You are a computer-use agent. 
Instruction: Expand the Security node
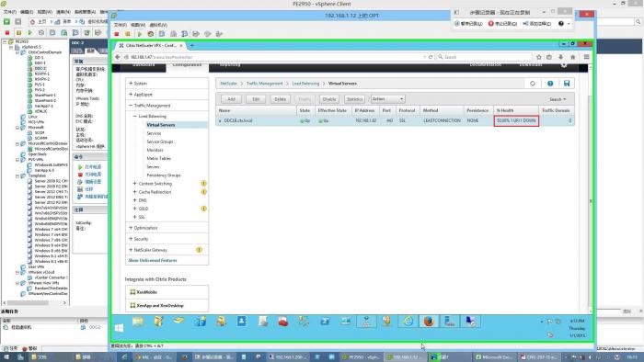pos(131,239)
